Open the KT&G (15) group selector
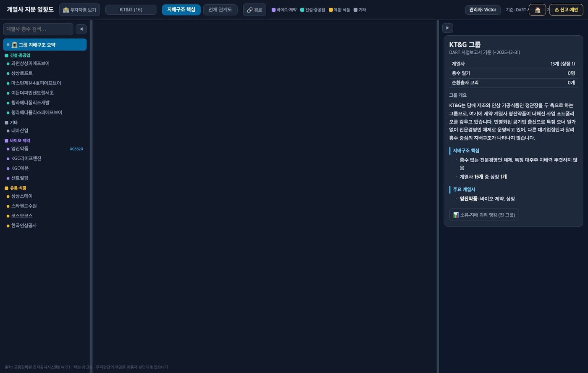Viewport: 588px width, 373px height. [131, 10]
